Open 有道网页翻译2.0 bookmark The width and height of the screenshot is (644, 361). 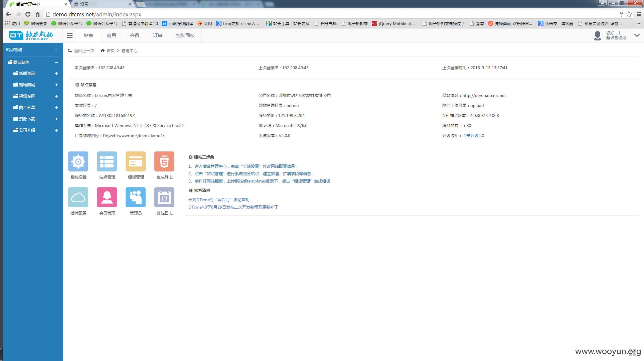[x=140, y=23]
